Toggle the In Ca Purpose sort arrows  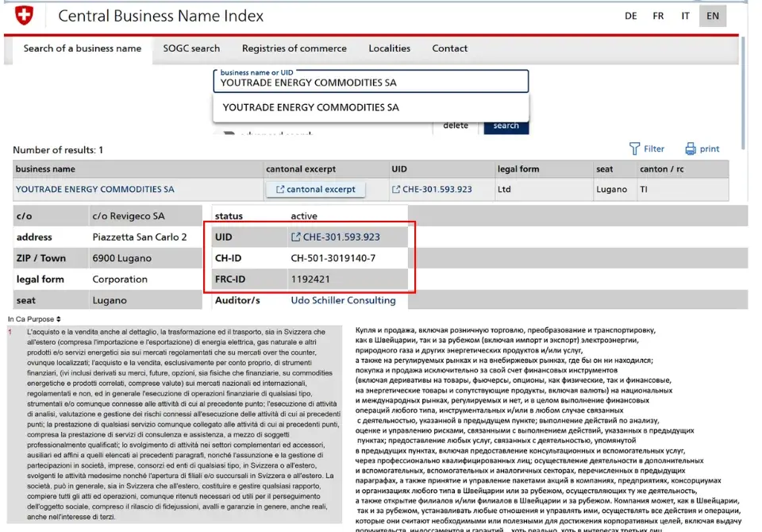[58, 319]
